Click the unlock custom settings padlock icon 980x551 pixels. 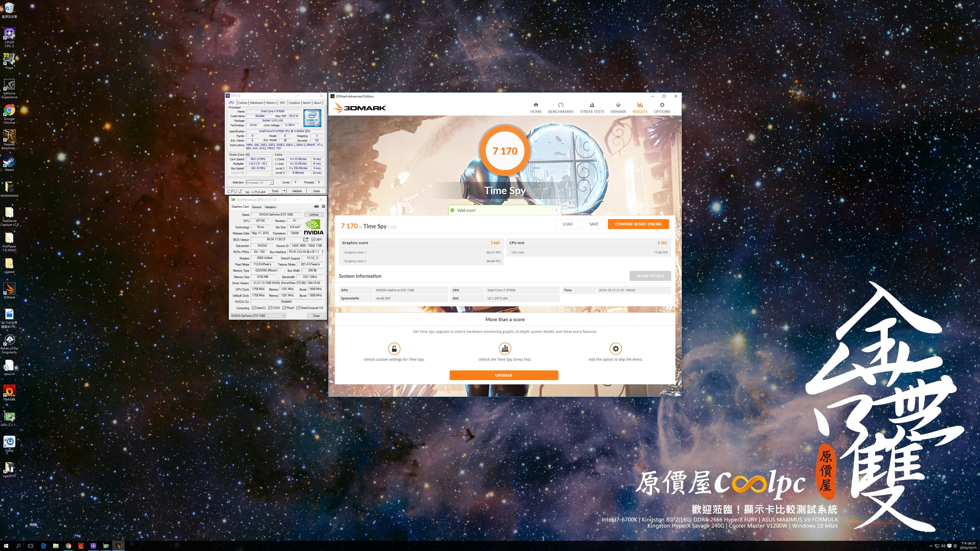[x=394, y=348]
